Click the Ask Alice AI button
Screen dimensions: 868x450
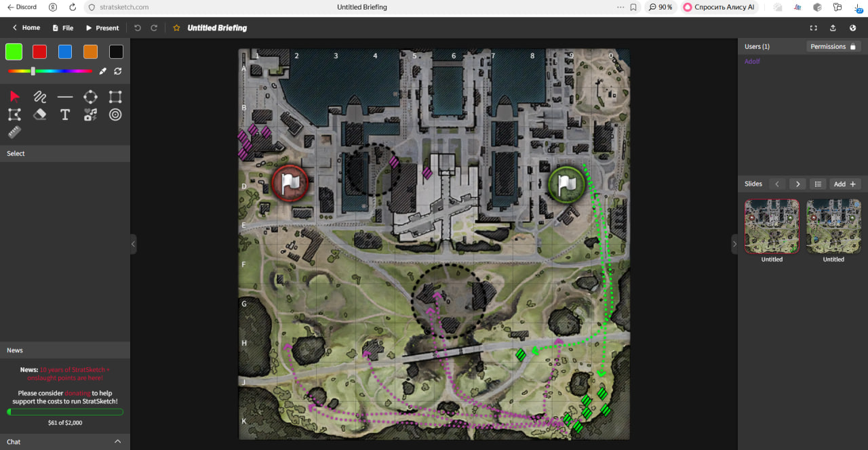pos(719,7)
